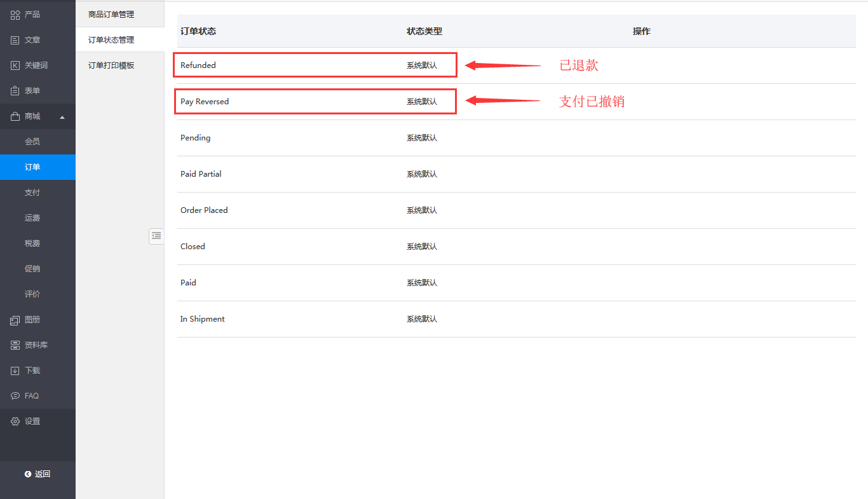Viewport: 868px width, 499px height.
Task: Select 订单状态管理 tab
Action: pos(111,39)
